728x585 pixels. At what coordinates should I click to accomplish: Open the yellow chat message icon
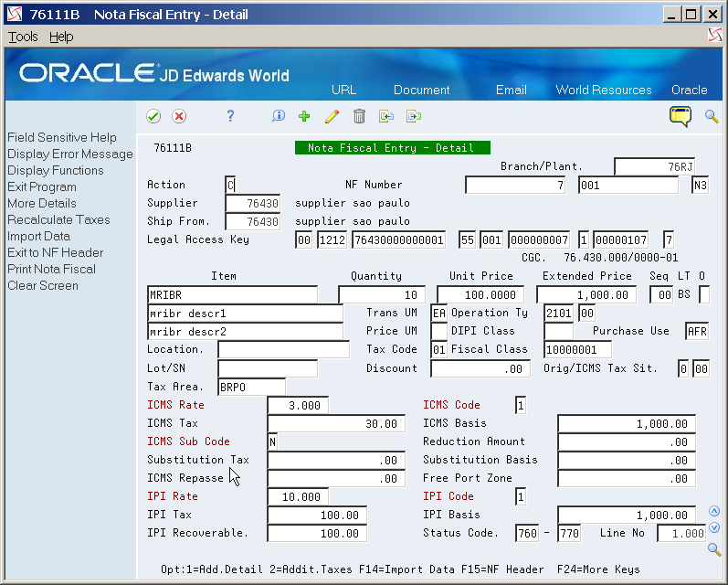coord(681,116)
